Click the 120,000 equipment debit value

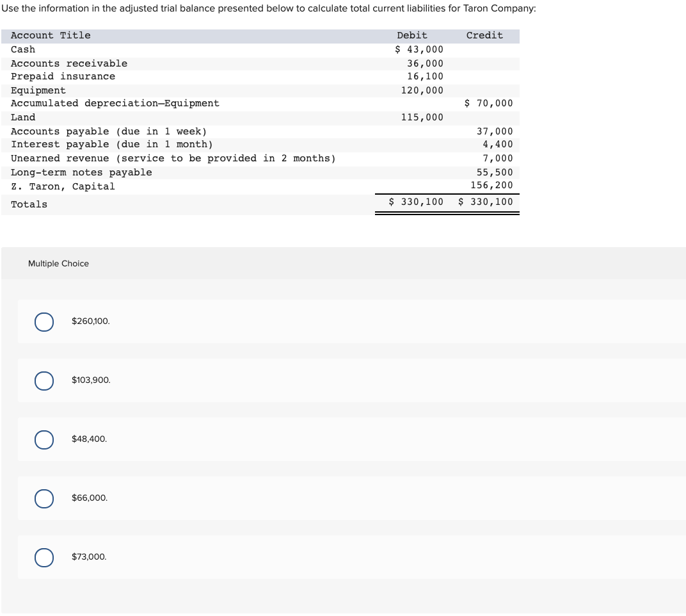[x=422, y=91]
